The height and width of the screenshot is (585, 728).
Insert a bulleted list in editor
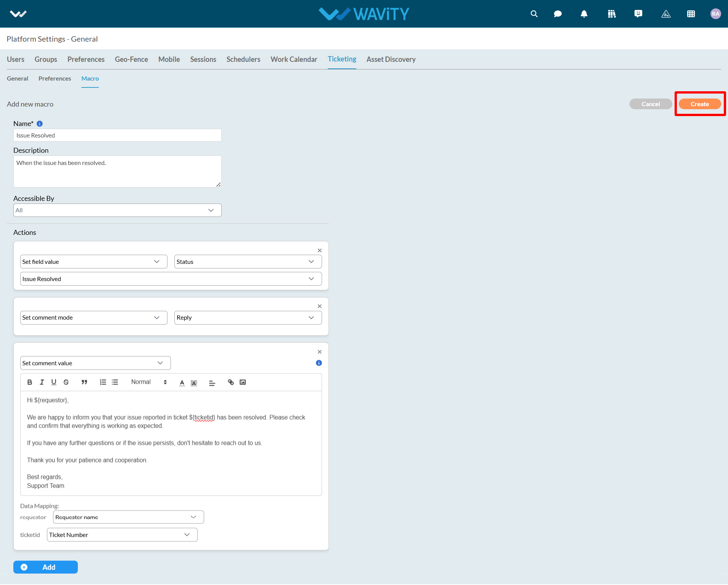coord(115,382)
